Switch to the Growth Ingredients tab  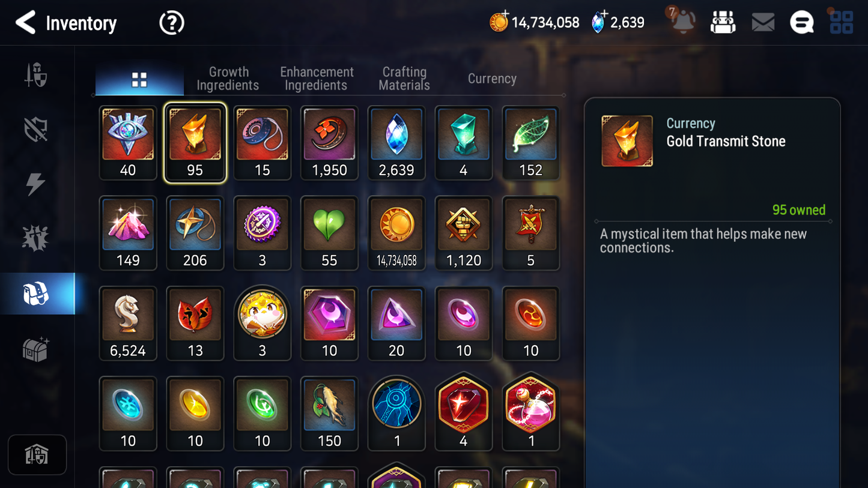pyautogui.click(x=228, y=79)
